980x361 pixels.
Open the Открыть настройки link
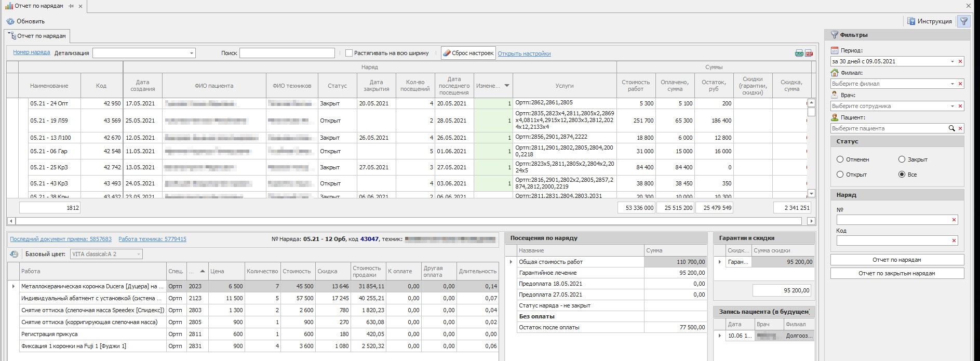coord(524,54)
